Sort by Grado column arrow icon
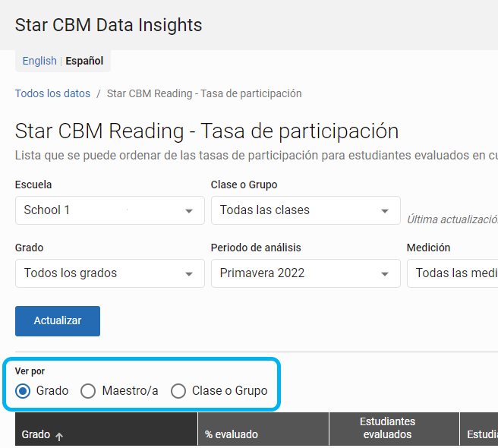Screen dimensions: 498x448 [x=59, y=437]
